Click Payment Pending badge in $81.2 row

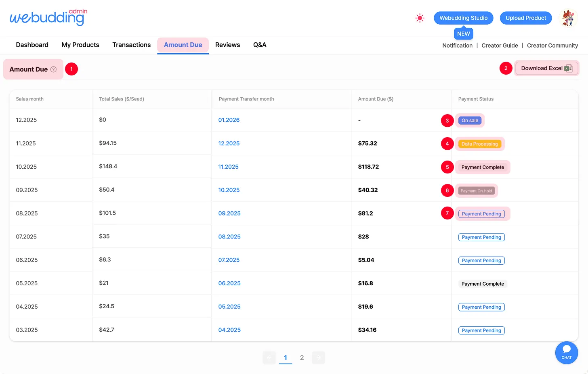coord(481,214)
